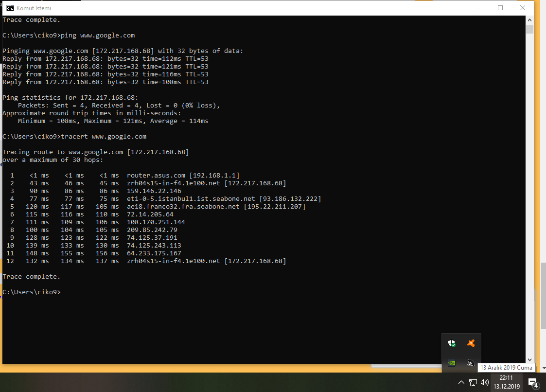Click 'over a maximum of 30 hops:' line
The image size is (546, 392).
coord(53,160)
